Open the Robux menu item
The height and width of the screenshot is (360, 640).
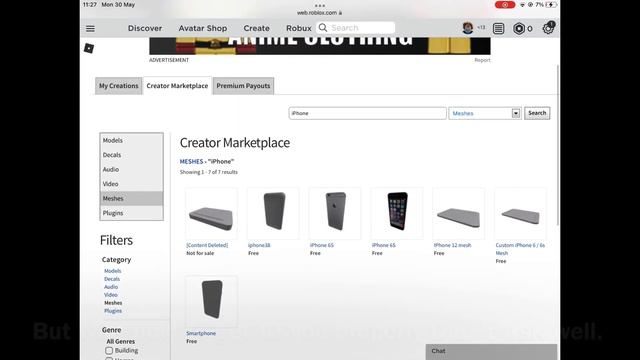click(x=299, y=28)
